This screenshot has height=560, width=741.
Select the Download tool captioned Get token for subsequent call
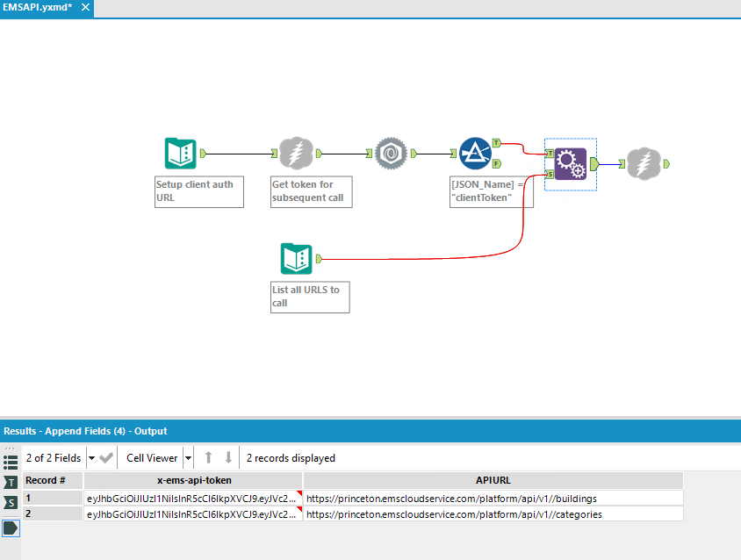point(296,153)
